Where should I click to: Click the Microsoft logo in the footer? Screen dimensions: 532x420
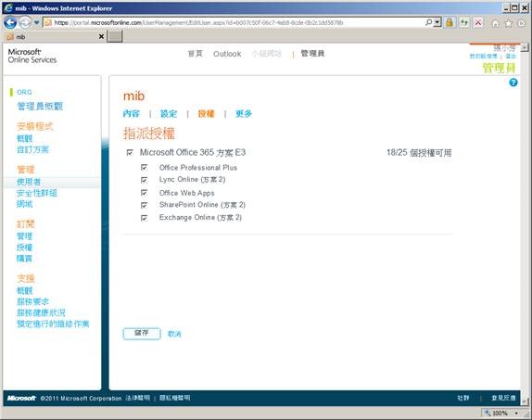(21, 398)
